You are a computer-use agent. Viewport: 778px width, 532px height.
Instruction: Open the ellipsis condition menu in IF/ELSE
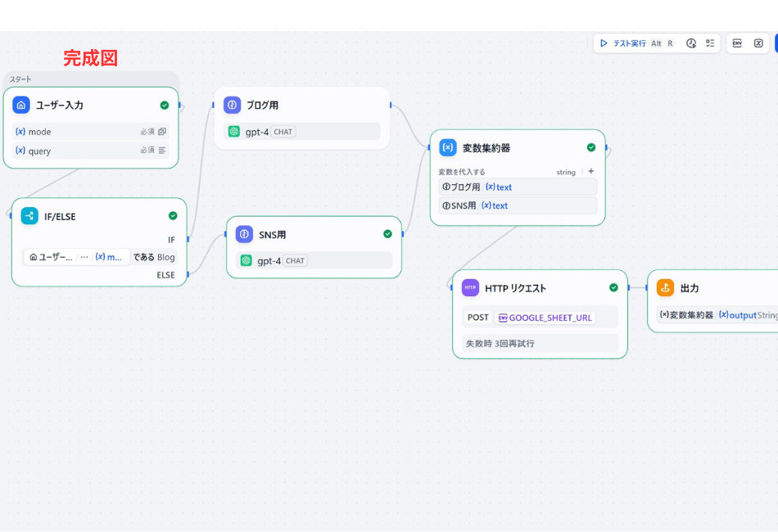(x=84, y=256)
